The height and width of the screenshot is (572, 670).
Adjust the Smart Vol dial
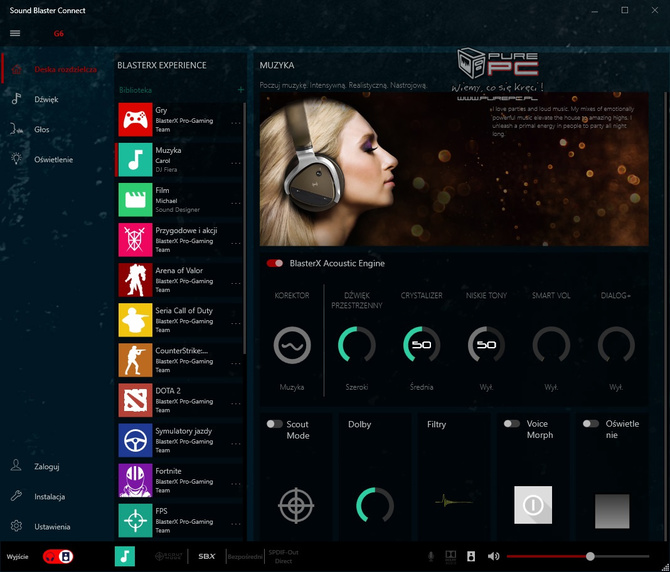[x=551, y=345]
